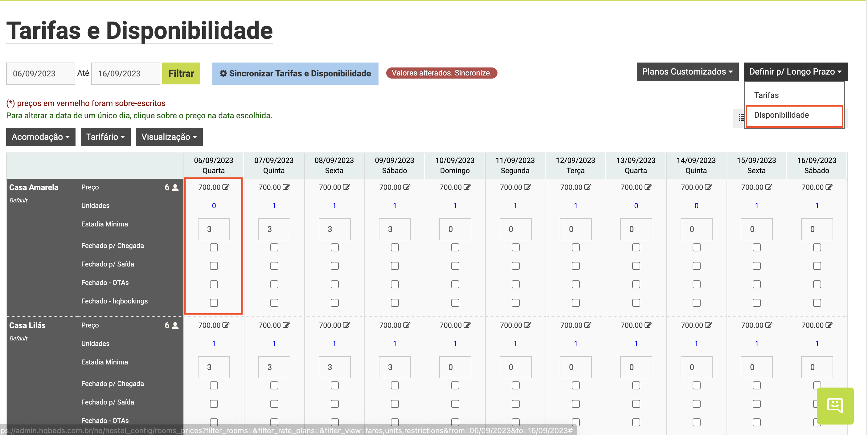Open the Acomodação dropdown
This screenshot has height=435, width=868.
coord(41,137)
